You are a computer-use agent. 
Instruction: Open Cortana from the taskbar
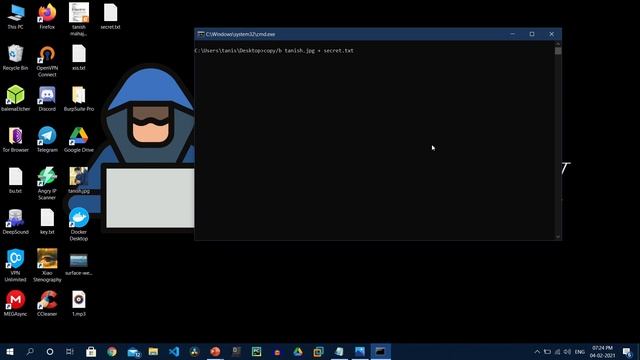[50, 351]
